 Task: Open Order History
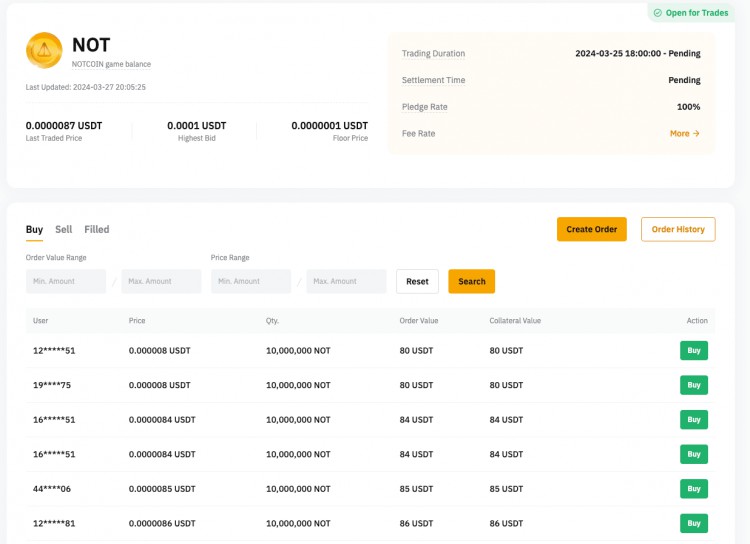pos(678,229)
